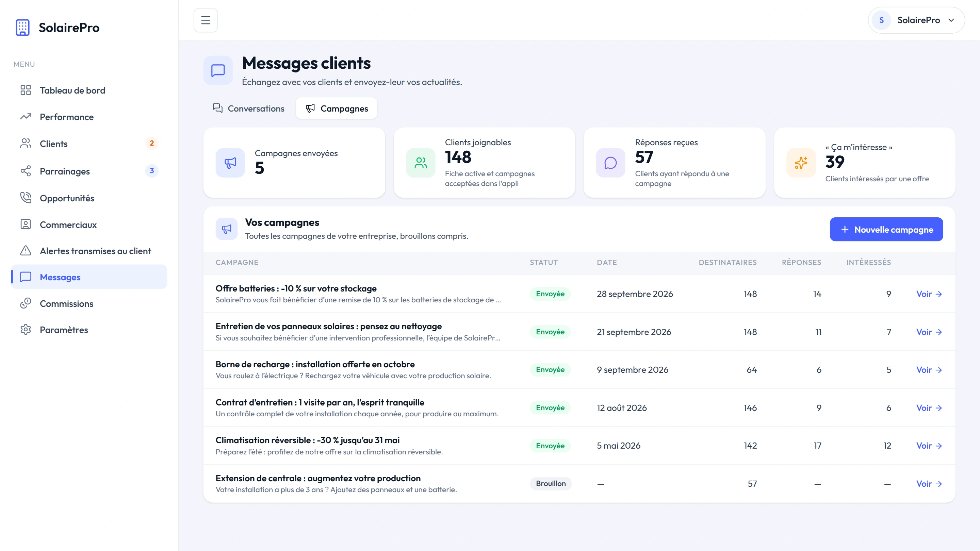The width and height of the screenshot is (980, 551).
Task: Click the Messages clients header chat icon
Action: click(x=218, y=70)
